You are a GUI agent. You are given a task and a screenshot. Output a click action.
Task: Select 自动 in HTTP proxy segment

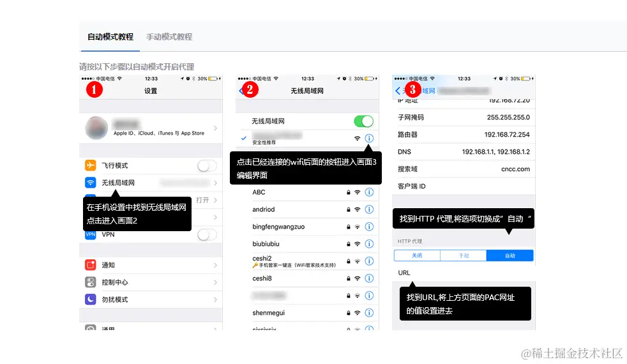point(510,255)
